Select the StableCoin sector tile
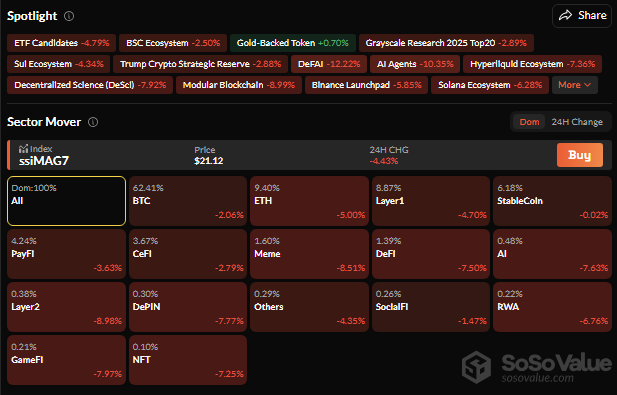The image size is (617, 395). (552, 201)
